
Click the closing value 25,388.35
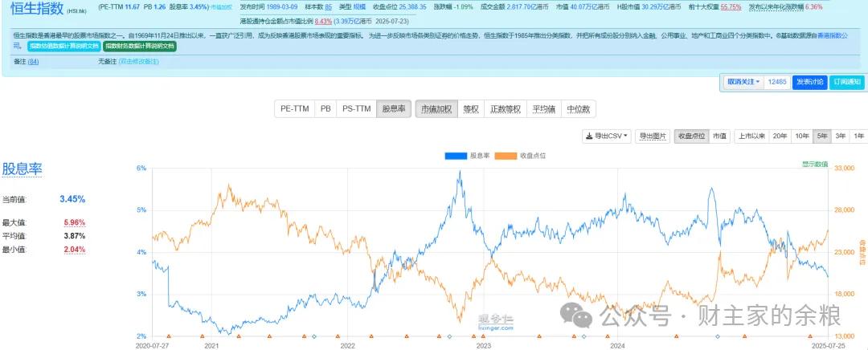411,7
